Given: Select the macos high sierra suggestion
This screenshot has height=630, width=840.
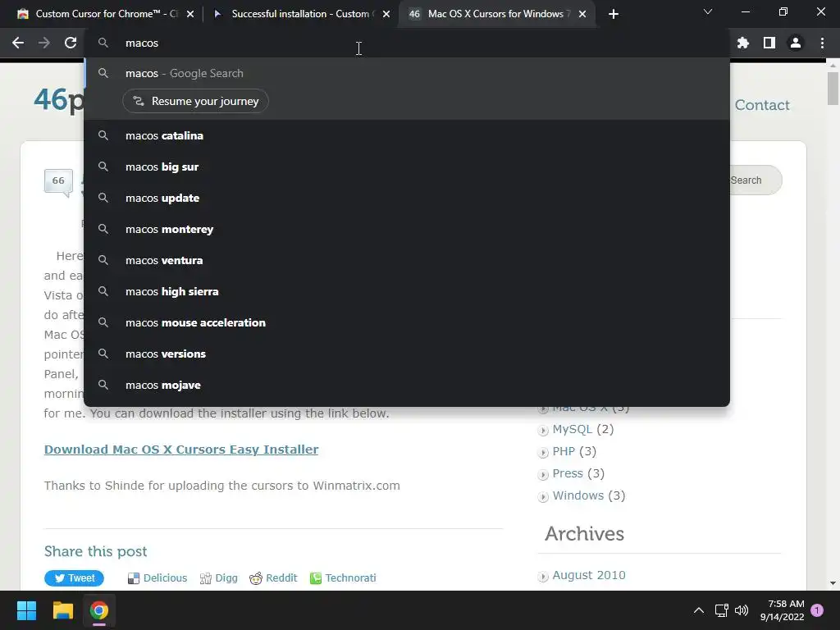Looking at the screenshot, I should pos(407,291).
